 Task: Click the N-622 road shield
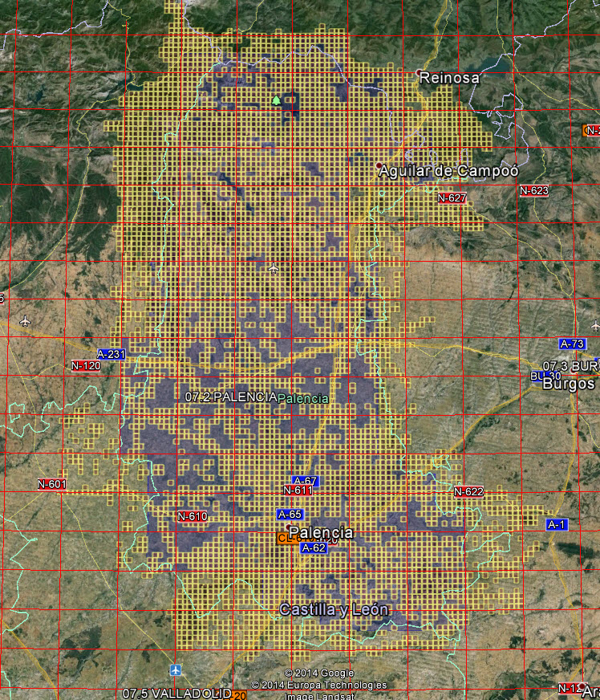point(468,491)
